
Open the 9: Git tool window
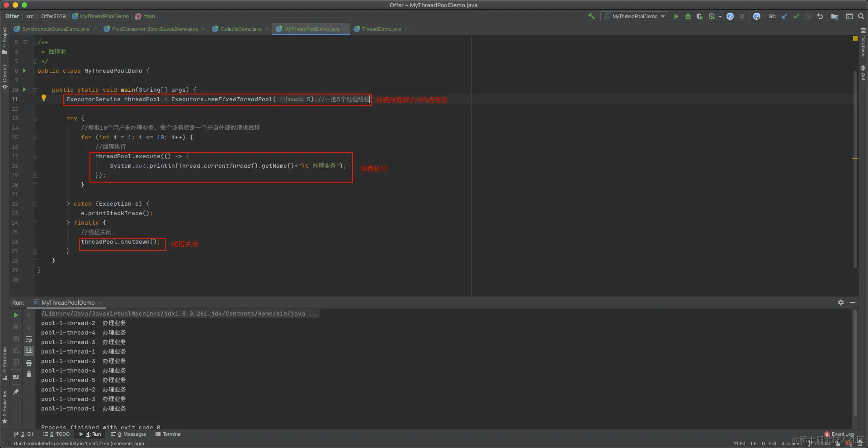pyautogui.click(x=24, y=434)
